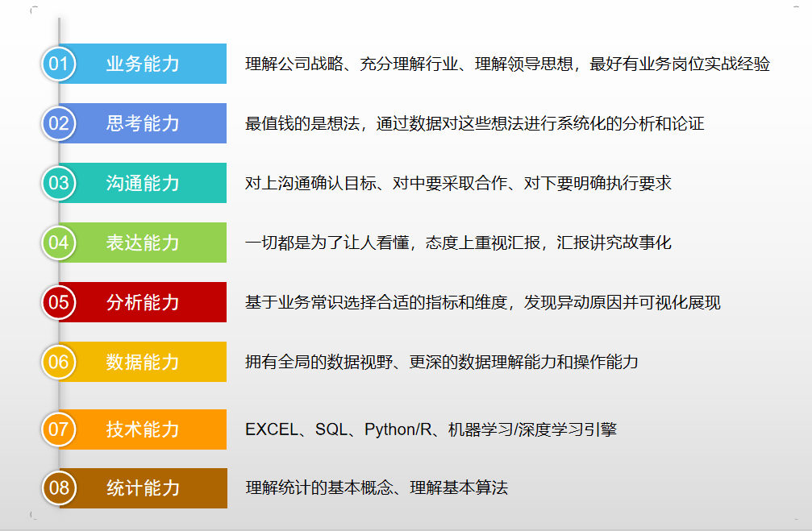Select the 统计能力 brown label
Image resolution: width=812 pixels, height=531 pixels.
point(143,488)
